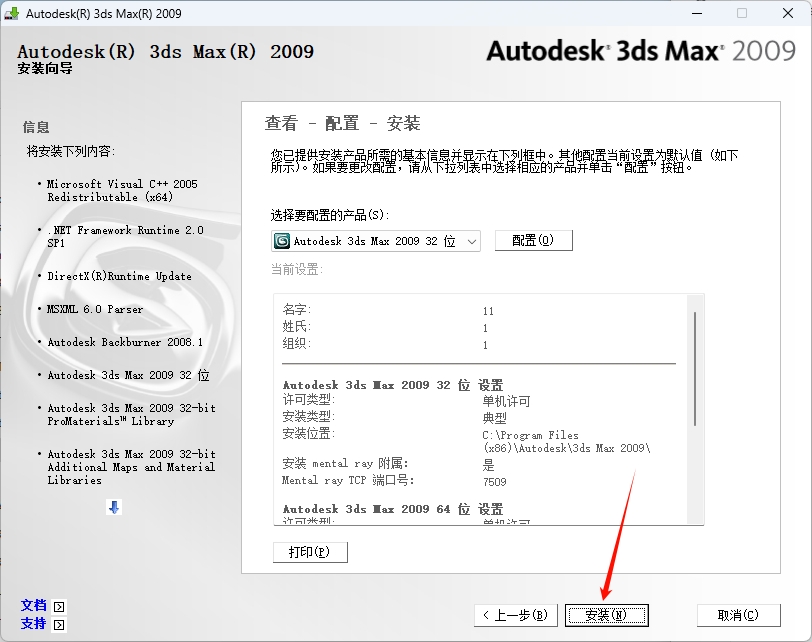
Task: Click the 3ds Max product icon in the combo box
Action: 283,241
